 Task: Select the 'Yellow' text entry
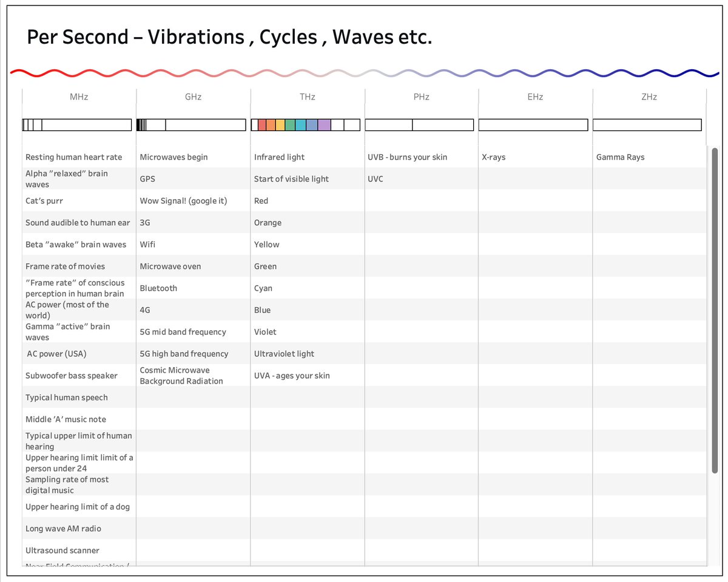click(267, 245)
